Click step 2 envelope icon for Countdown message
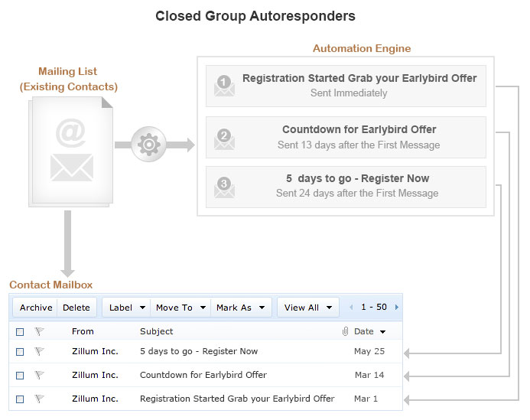The height and width of the screenshot is (420, 530). click(224, 138)
